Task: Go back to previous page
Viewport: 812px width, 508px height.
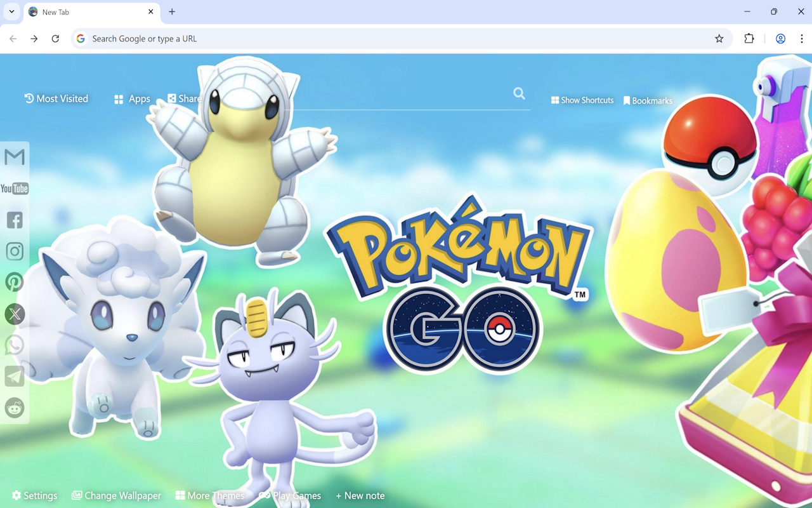Action: click(x=13, y=39)
